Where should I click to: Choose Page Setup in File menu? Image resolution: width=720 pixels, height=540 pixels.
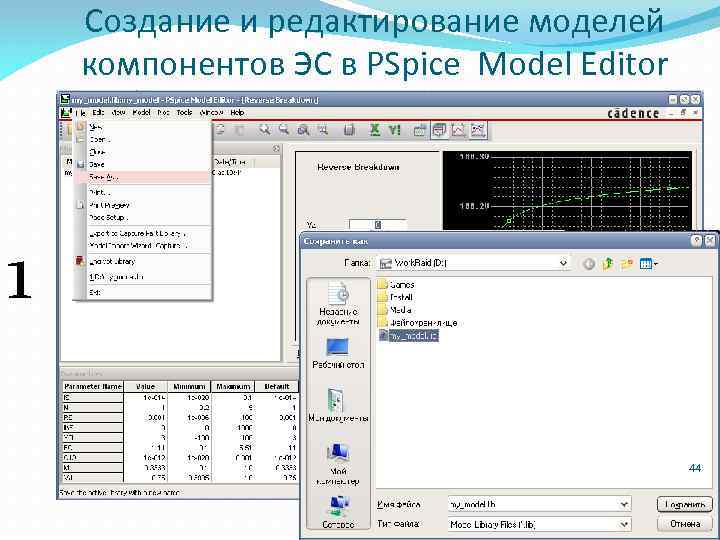(x=143, y=217)
